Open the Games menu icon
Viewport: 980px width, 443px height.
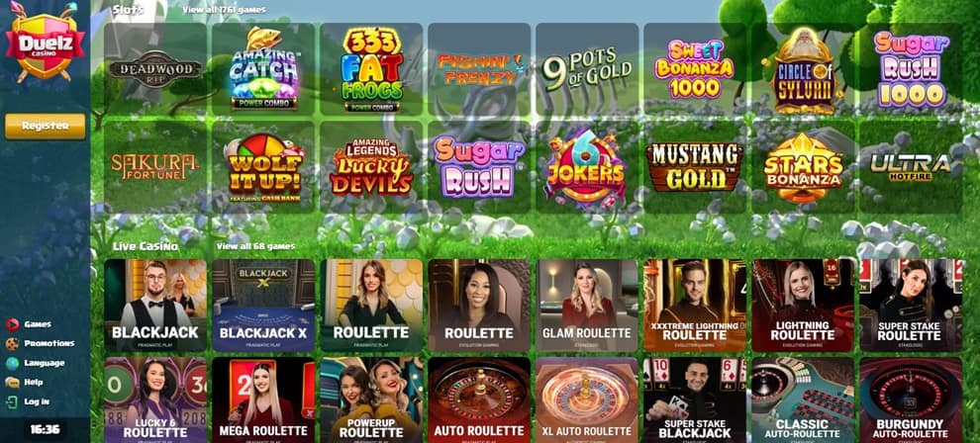[x=12, y=324]
